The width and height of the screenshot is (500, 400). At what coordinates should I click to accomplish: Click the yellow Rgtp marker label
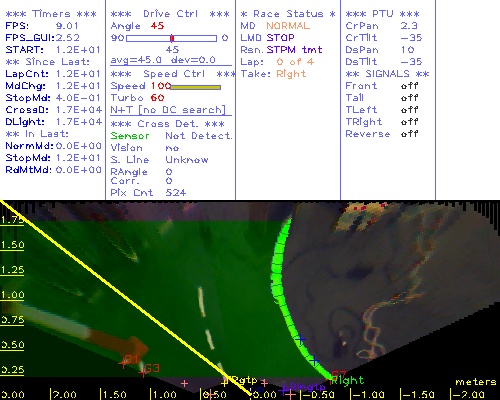coord(245,380)
